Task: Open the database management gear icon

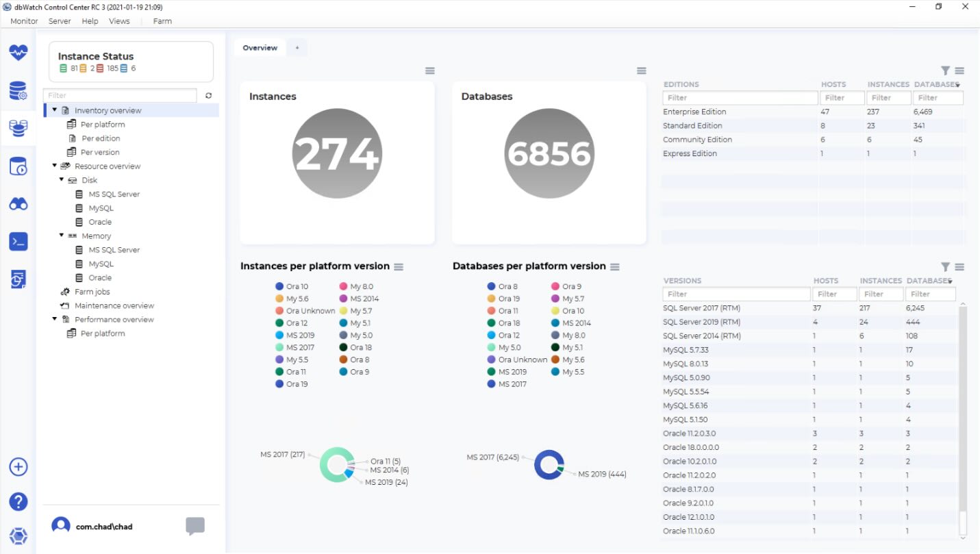Action: click(18, 90)
